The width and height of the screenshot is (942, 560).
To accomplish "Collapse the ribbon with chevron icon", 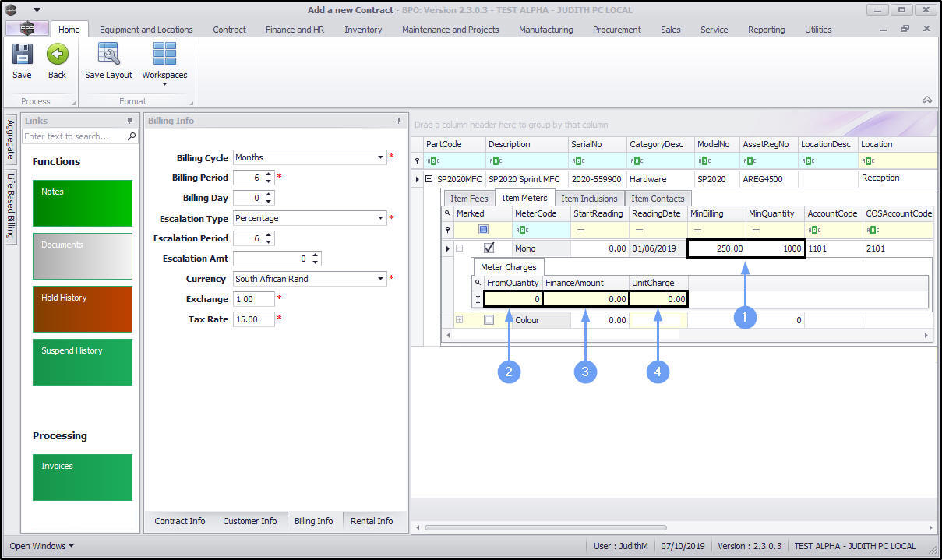I will coord(927,100).
